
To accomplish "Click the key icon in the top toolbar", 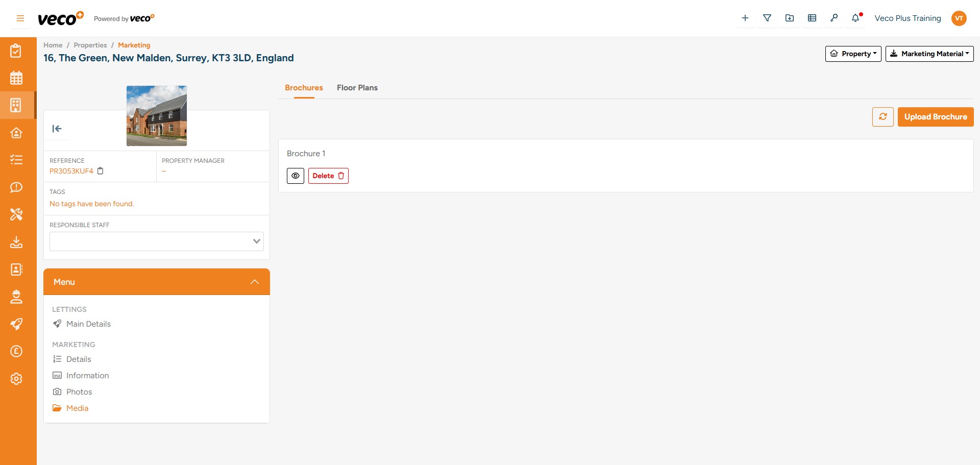I will (834, 18).
